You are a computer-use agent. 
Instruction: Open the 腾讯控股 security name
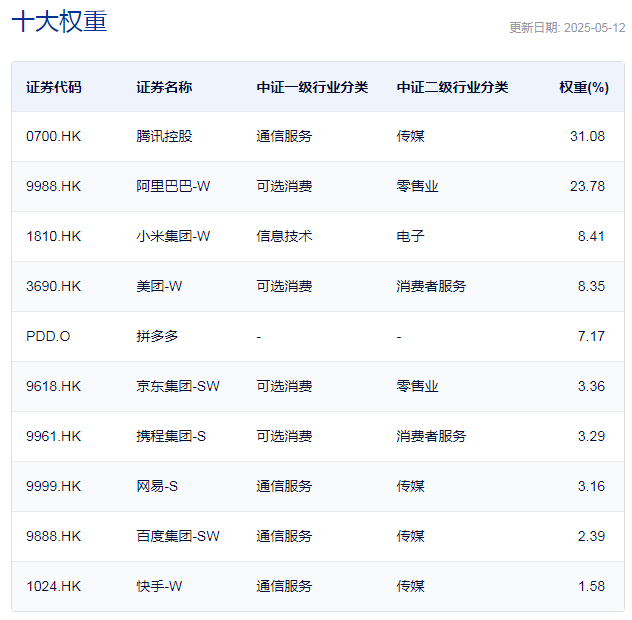(x=164, y=136)
